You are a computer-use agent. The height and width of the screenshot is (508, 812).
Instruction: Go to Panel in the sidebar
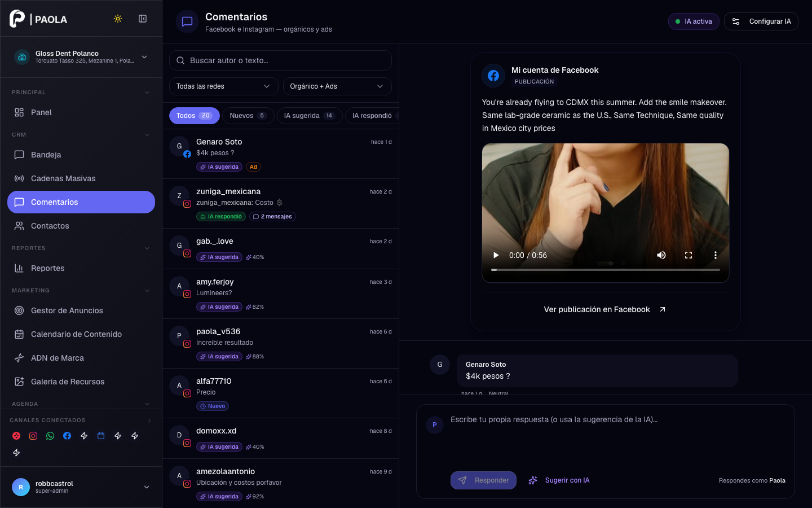point(81,112)
